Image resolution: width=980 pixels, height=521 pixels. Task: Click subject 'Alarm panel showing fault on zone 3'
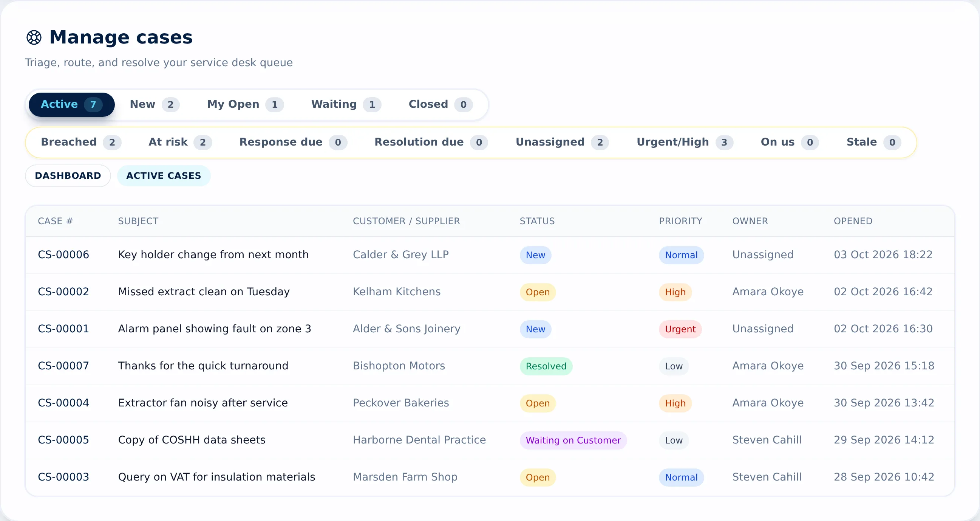(215, 329)
